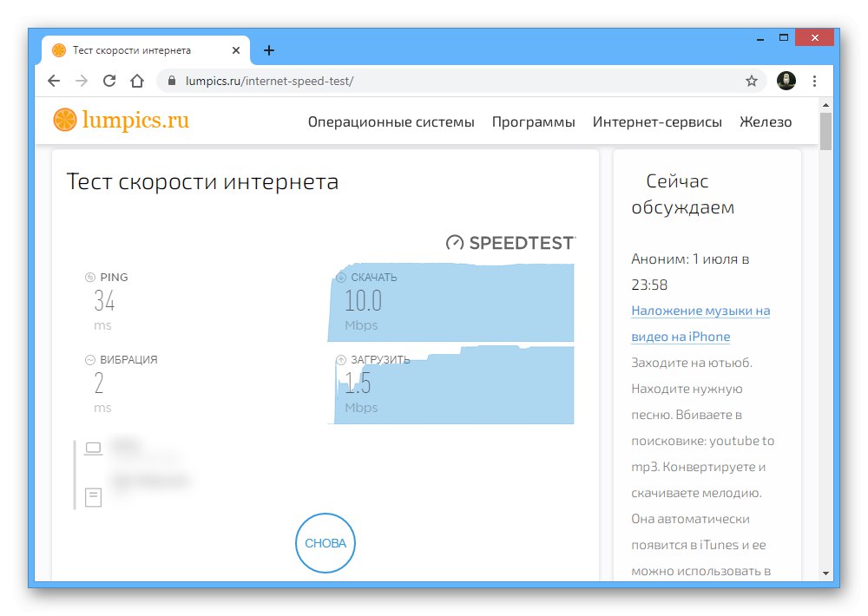
Task: Click the upload arrow icon next to ЗАГРУЗИТЬ
Action: [x=339, y=358]
